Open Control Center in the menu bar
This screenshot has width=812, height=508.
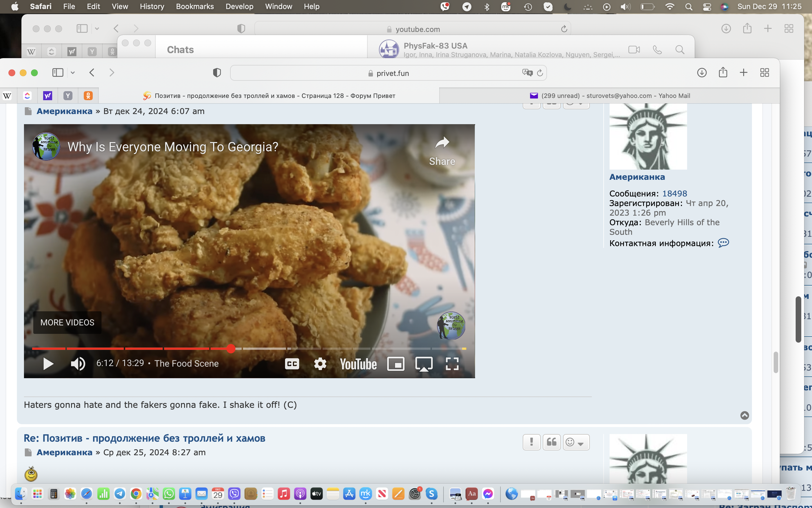(x=707, y=6)
